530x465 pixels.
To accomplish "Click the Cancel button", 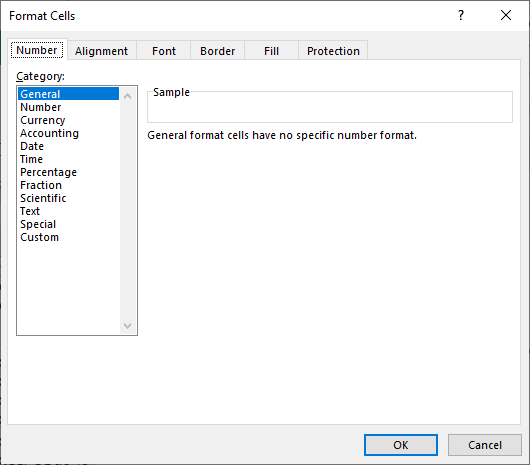I will pyautogui.click(x=485, y=445).
